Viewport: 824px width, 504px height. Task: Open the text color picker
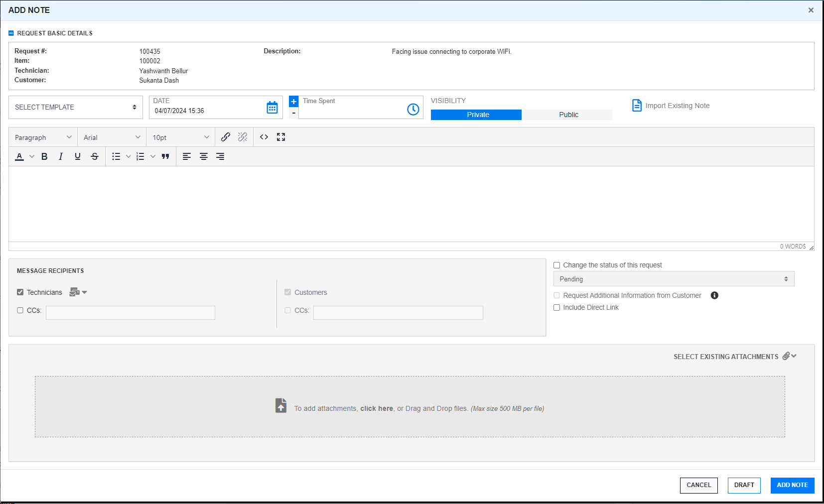click(x=19, y=156)
